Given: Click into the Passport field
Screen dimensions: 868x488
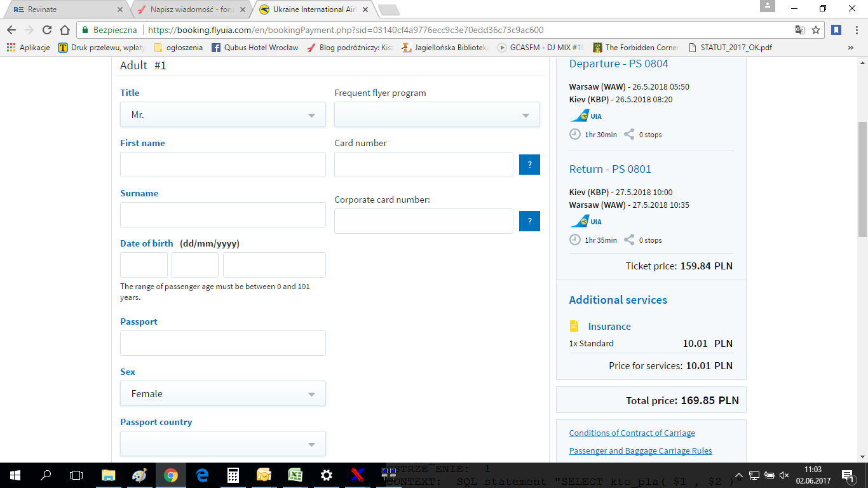Looking at the screenshot, I should [223, 343].
